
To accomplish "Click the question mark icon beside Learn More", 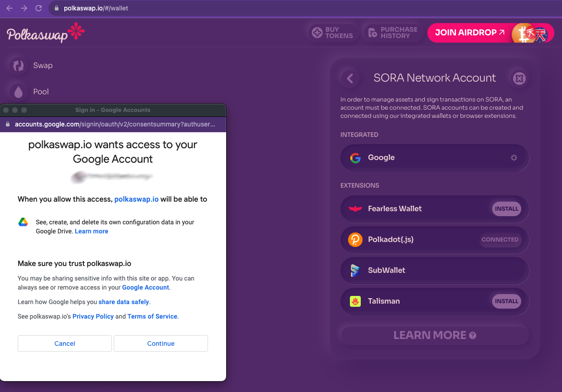I will point(473,336).
